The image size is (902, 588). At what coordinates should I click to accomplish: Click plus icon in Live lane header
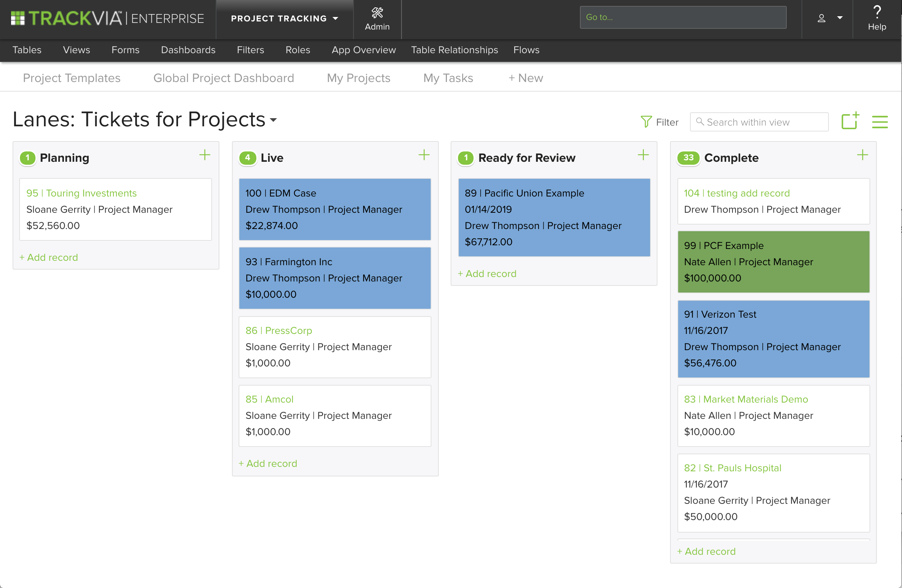[424, 155]
